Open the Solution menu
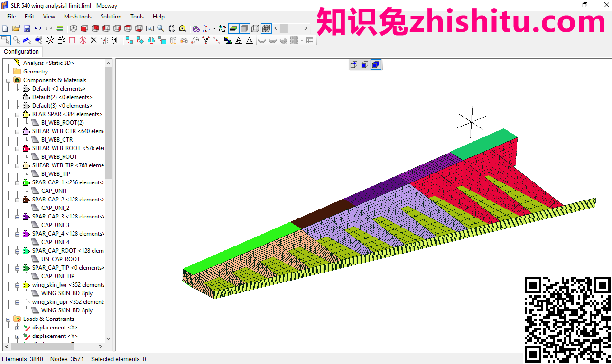612x364 pixels. (x=111, y=17)
